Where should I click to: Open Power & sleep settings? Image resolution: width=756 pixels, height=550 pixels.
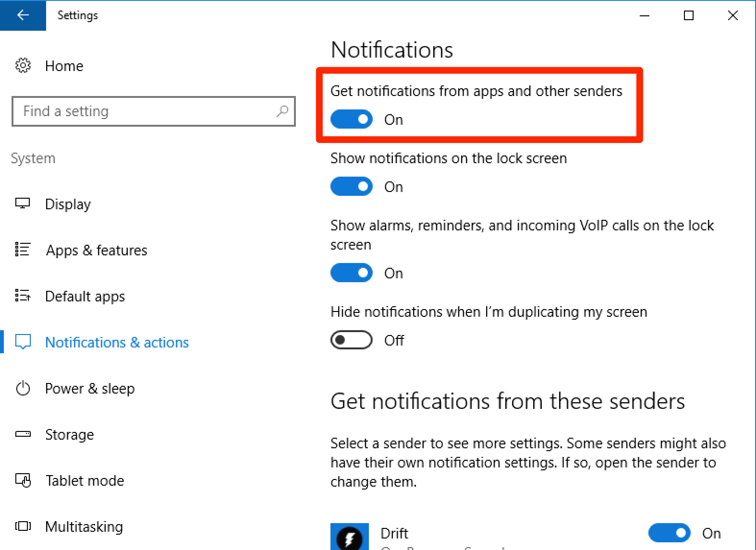(x=90, y=388)
